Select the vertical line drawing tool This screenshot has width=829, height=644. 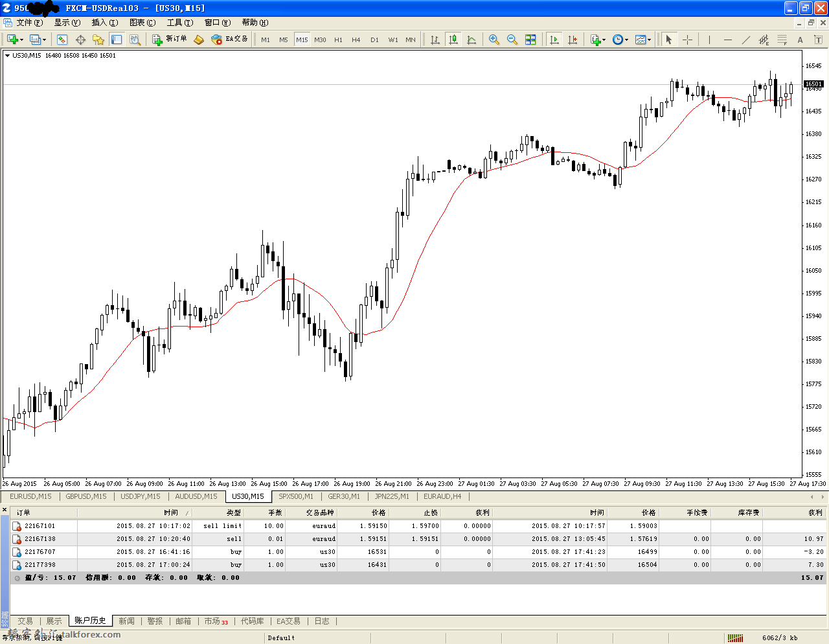pyautogui.click(x=709, y=40)
